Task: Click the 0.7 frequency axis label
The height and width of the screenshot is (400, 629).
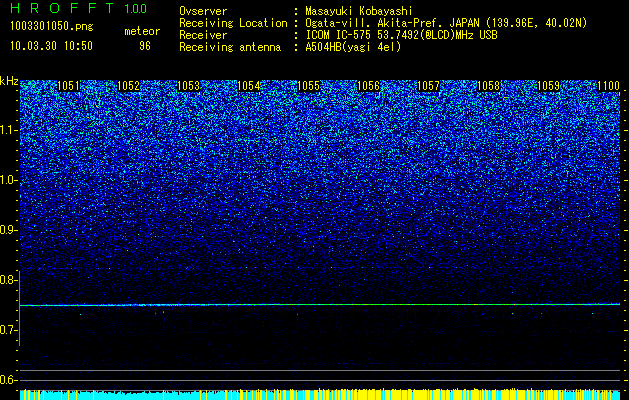Action: click(9, 330)
